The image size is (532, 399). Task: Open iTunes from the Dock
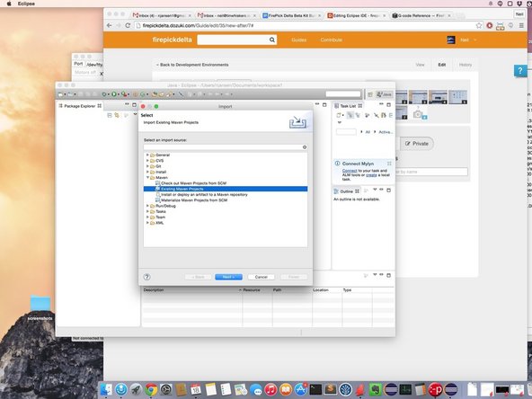pos(270,389)
